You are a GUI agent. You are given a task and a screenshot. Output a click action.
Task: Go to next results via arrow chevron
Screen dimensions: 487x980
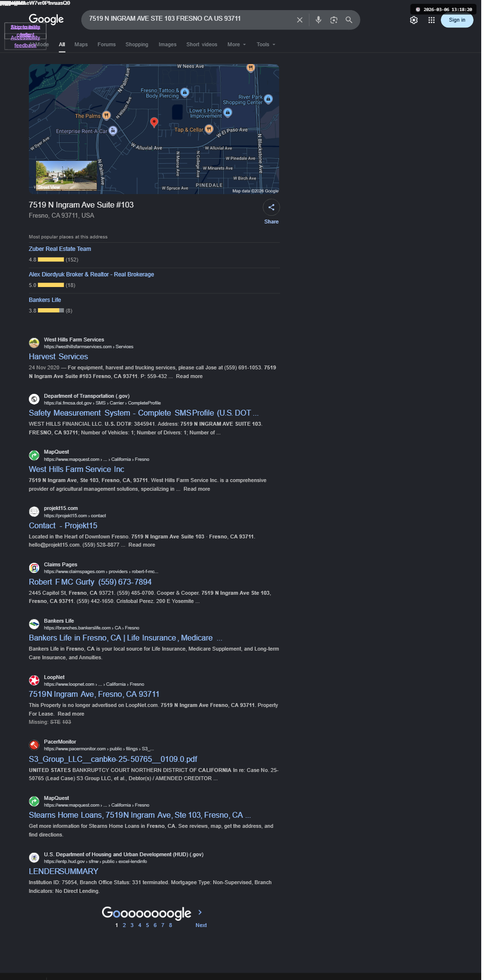[x=200, y=912]
